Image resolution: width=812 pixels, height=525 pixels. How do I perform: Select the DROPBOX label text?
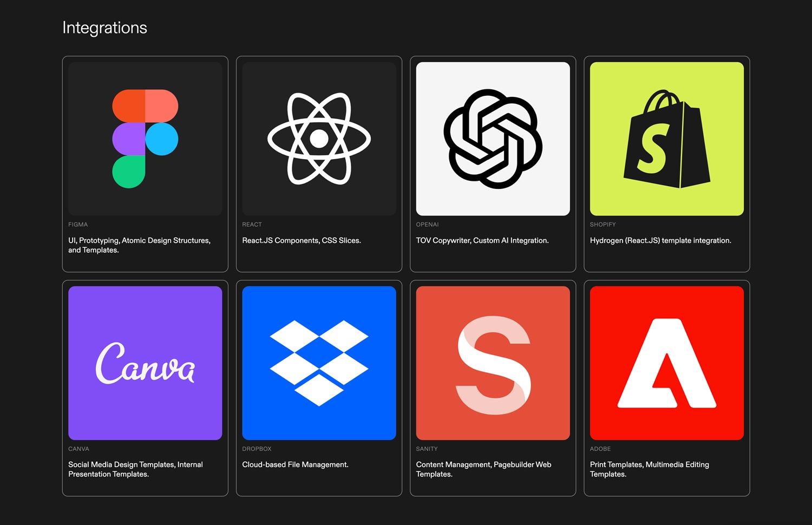pos(257,449)
